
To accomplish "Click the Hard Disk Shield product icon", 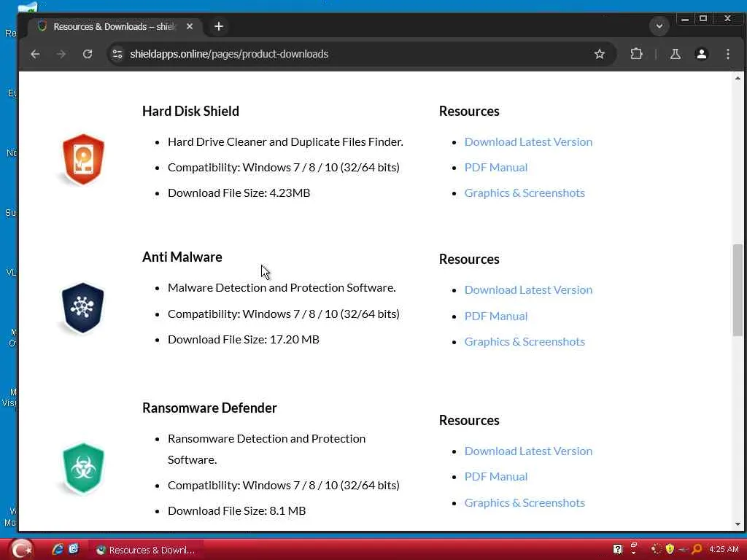I will (83, 159).
